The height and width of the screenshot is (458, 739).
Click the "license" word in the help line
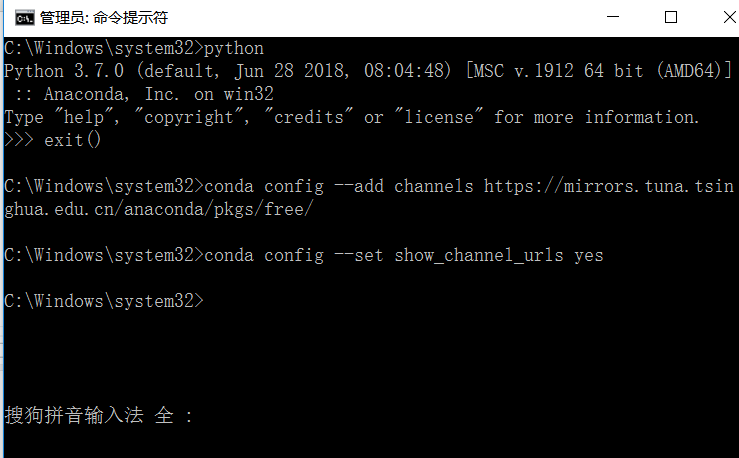click(439, 117)
